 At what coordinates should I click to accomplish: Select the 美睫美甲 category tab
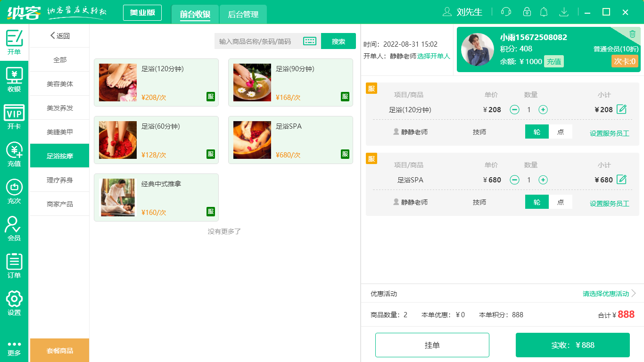(59, 132)
